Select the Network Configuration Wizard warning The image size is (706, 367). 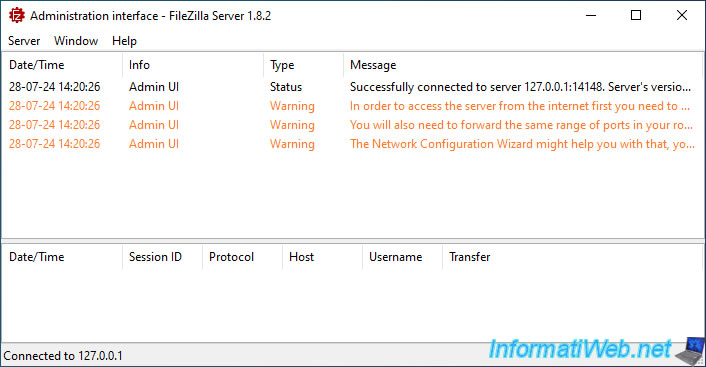[x=352, y=144]
